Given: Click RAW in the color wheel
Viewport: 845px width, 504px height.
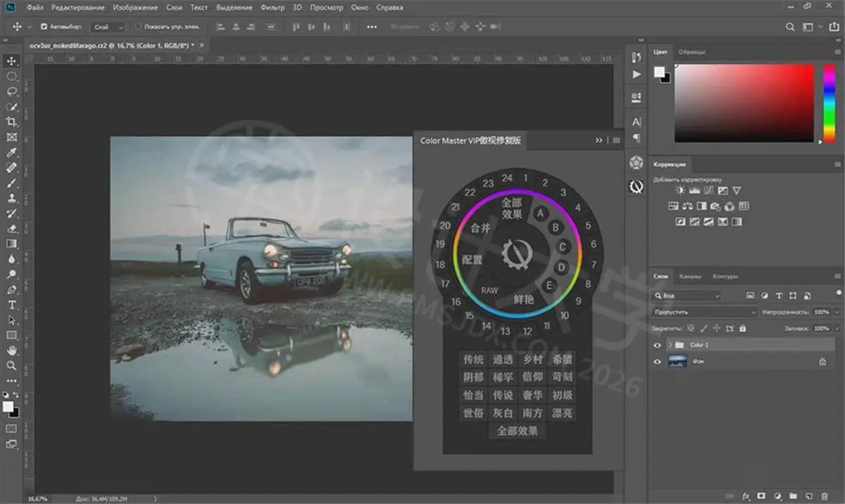Looking at the screenshot, I should pyautogui.click(x=489, y=291).
